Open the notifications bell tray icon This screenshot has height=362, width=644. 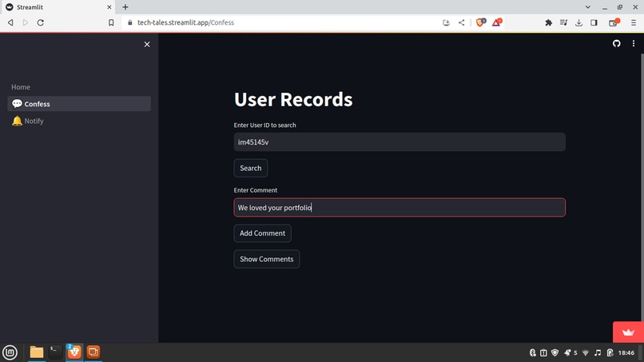pos(567,352)
